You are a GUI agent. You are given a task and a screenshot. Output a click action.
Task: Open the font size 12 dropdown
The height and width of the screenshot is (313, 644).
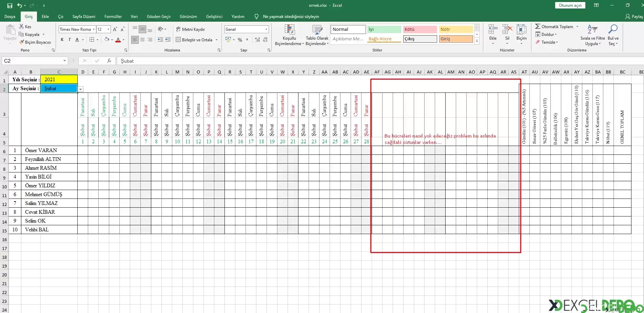tap(108, 29)
